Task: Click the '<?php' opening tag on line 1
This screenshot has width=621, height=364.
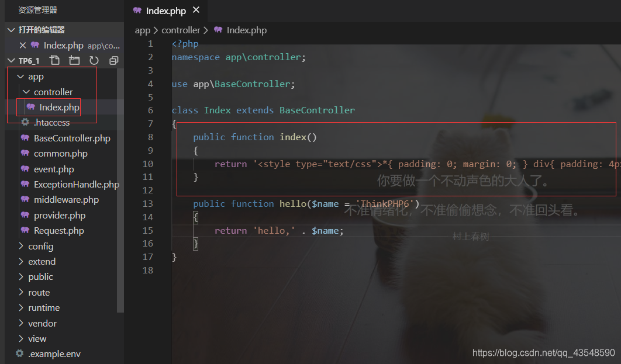Action: [x=185, y=43]
